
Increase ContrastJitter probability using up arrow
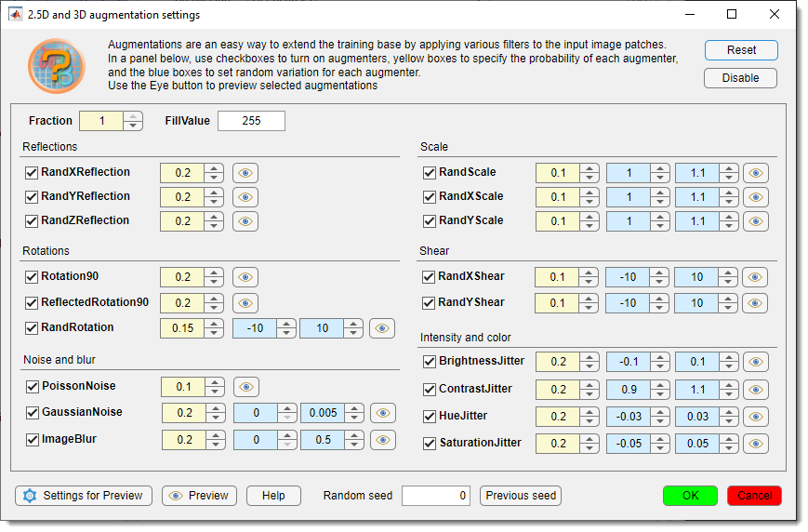589,385
